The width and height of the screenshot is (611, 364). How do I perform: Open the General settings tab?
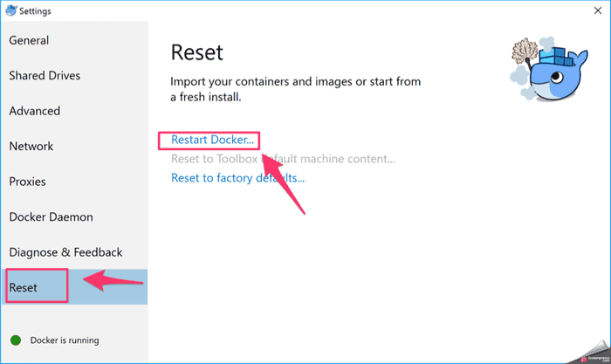pyautogui.click(x=29, y=40)
